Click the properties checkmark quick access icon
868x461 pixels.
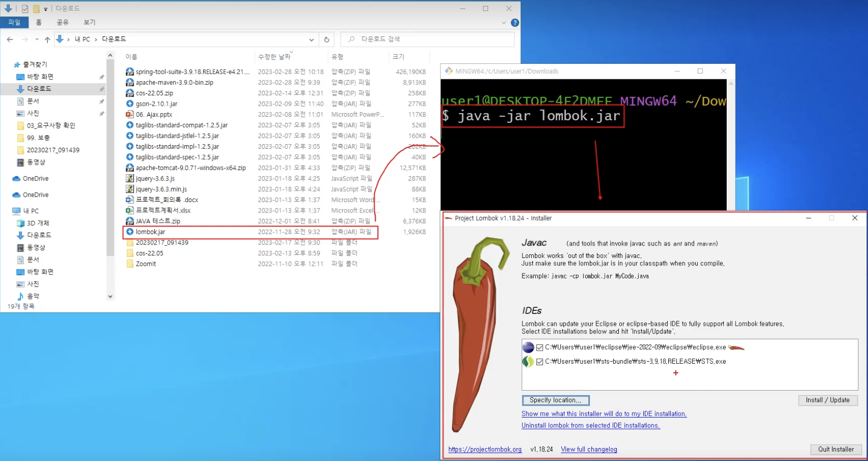coord(25,8)
